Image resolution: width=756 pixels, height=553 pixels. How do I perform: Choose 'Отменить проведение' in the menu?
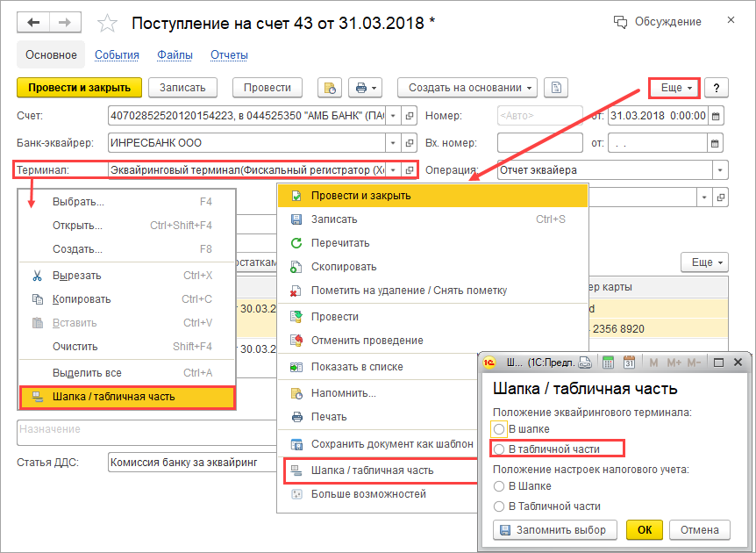(x=367, y=341)
